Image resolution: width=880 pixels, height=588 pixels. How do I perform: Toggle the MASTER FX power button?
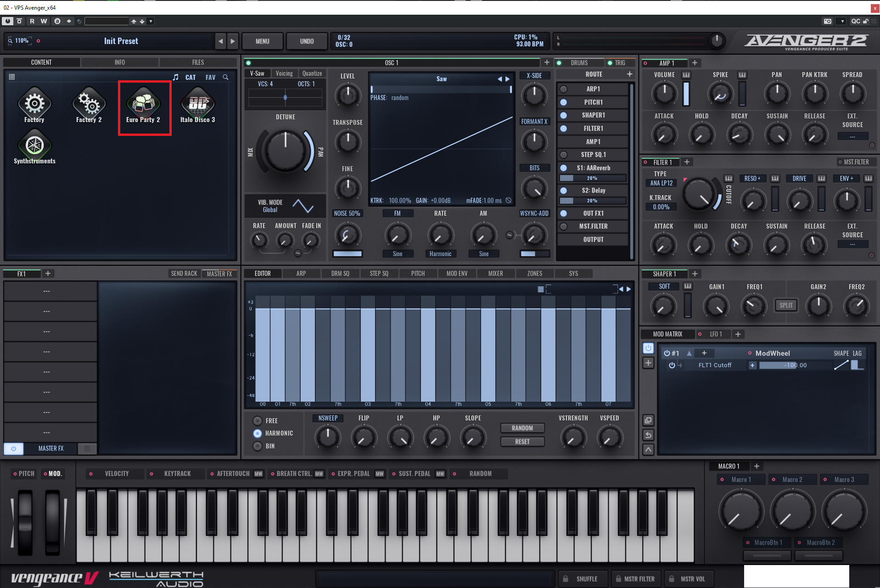coord(14,448)
